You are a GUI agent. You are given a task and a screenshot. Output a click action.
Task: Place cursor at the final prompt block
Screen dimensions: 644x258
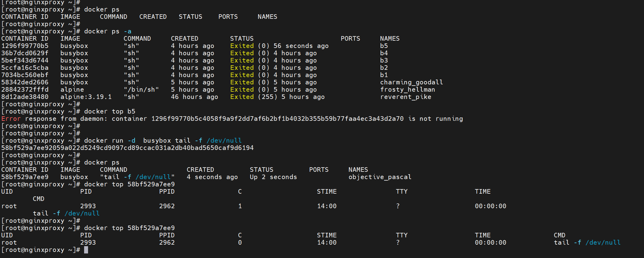(x=86, y=250)
